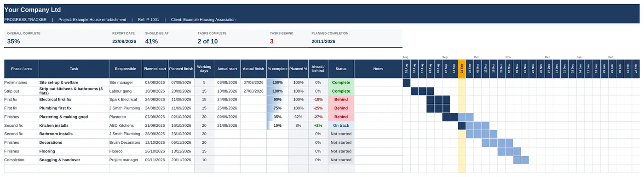The height and width of the screenshot is (177, 644).
Task: Select the Behind status for Electrical first fix
Action: [341, 100]
